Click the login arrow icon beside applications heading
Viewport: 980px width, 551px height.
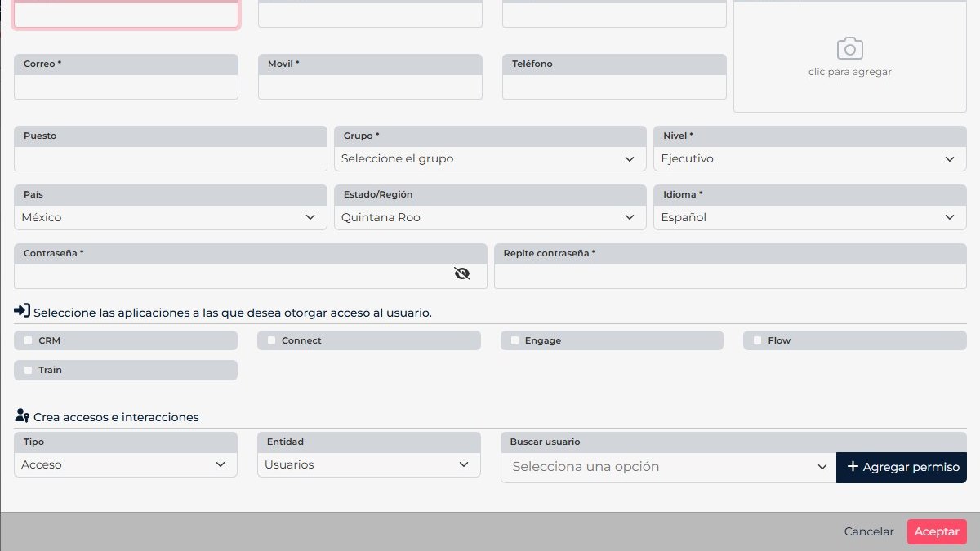pyautogui.click(x=22, y=311)
